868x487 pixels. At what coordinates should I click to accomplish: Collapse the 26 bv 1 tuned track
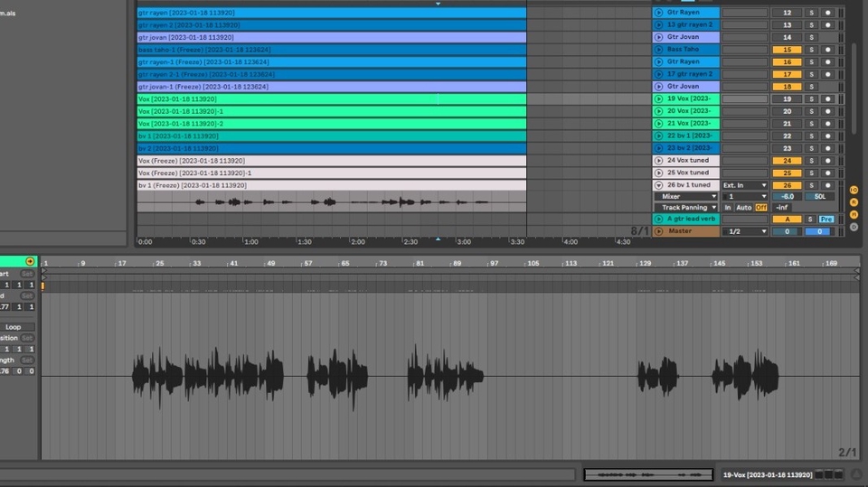658,185
